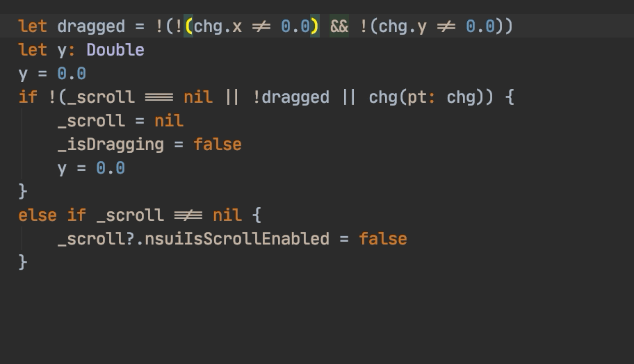The image size is (634, 364).
Task: Click the 'dragged' variable in the let declaration
Action: [91, 26]
